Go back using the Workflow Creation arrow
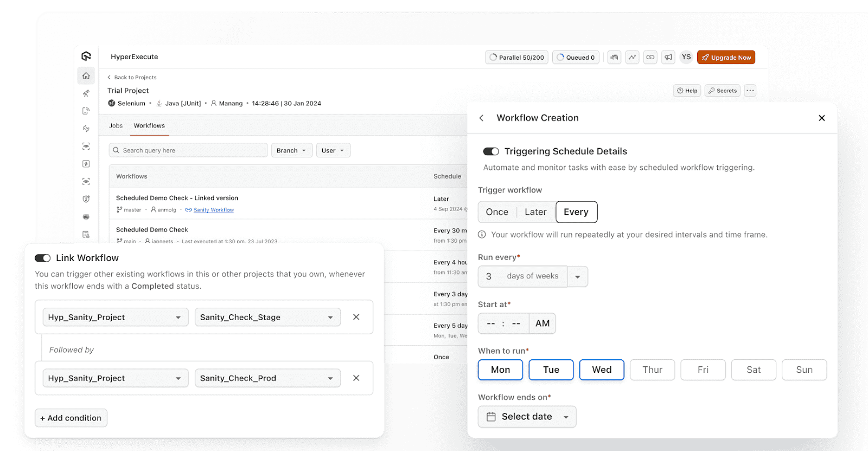This screenshot has width=868, height=451. [x=481, y=118]
